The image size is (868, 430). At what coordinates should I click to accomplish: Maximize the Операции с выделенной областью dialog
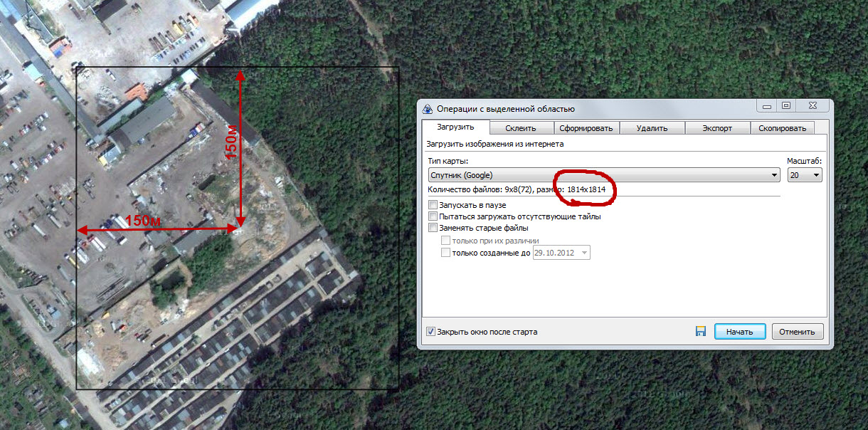(785, 106)
